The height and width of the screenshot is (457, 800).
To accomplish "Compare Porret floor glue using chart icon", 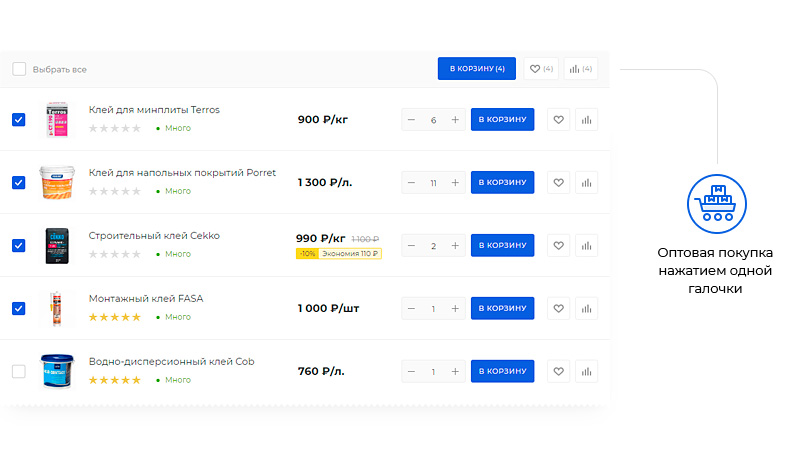I will coord(587,183).
